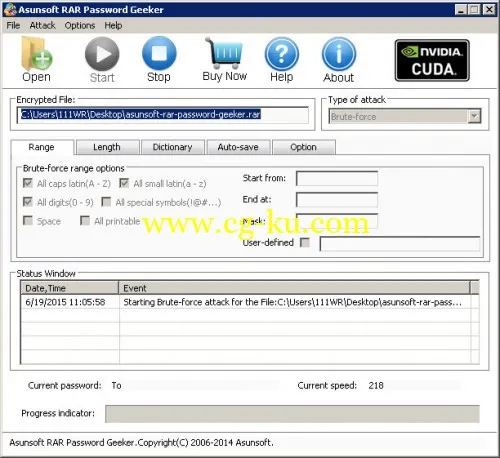This screenshot has width=500, height=458.
Task: Open the Help menu
Action: coord(113,25)
